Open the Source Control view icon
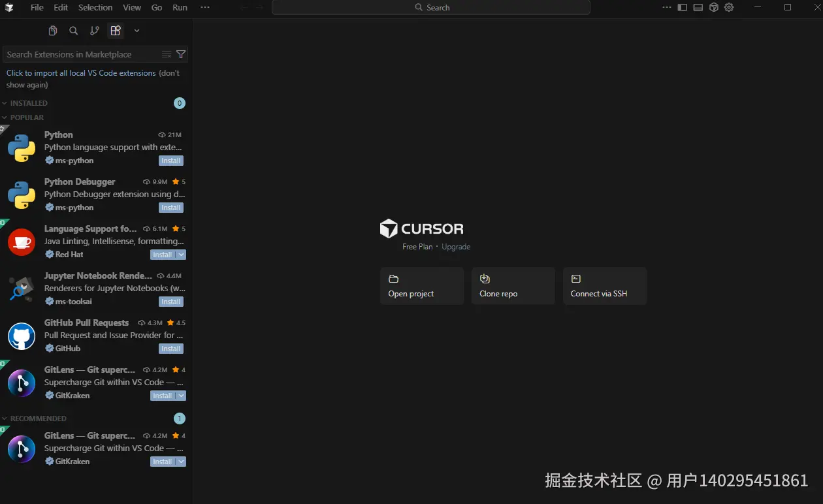This screenshot has width=823, height=504. [95, 31]
